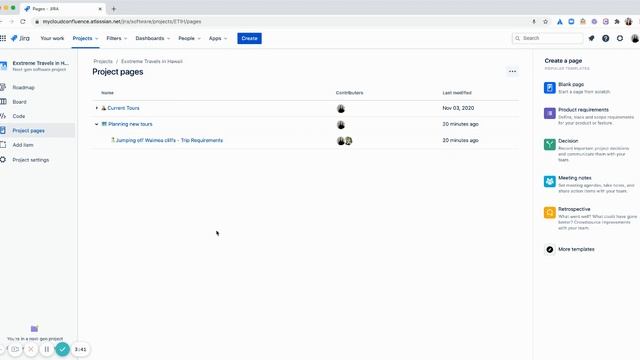
Task: Open the Projects dropdown menu
Action: pos(85,38)
